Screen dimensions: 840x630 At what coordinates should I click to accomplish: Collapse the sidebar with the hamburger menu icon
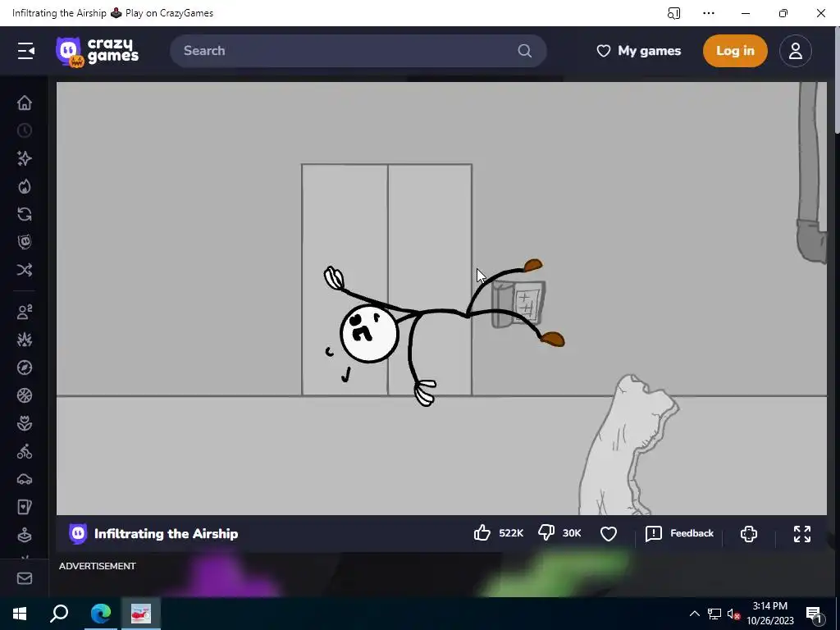point(25,51)
